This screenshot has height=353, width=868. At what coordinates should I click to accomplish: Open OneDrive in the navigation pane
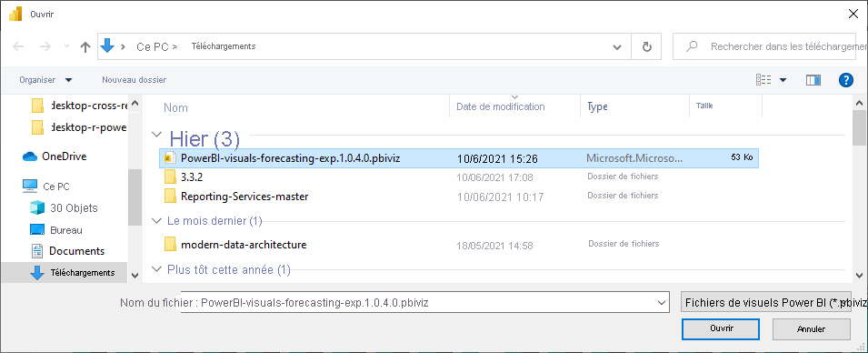(55, 156)
